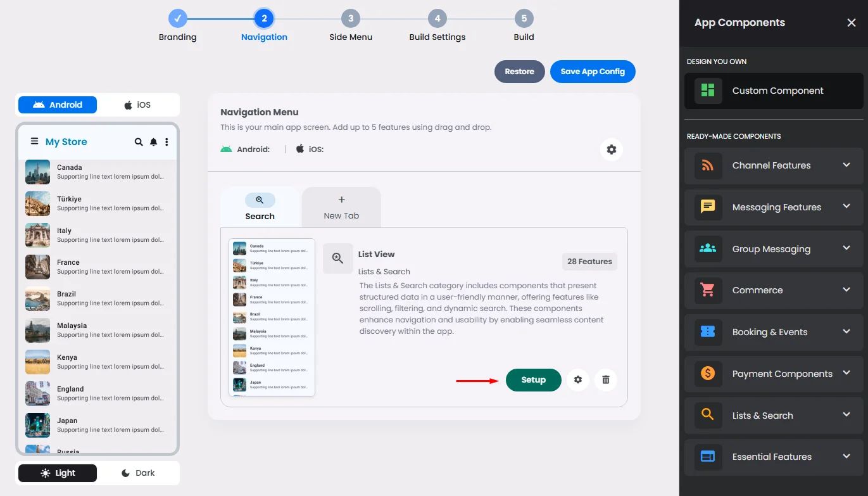Click the Navigation Menu settings gear
Viewport: 868px width, 496px height.
tap(611, 149)
